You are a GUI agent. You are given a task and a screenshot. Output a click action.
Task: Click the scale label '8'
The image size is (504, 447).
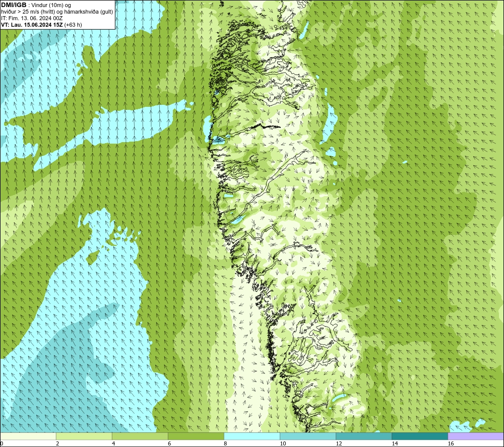coord(225,443)
